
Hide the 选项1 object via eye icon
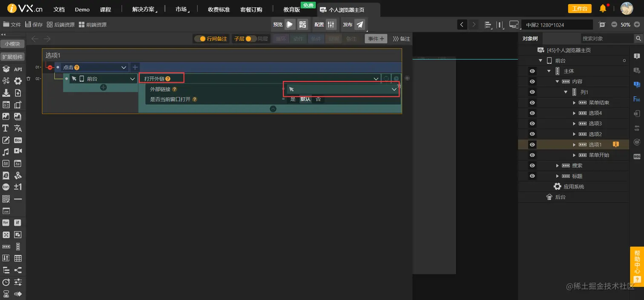click(x=532, y=145)
